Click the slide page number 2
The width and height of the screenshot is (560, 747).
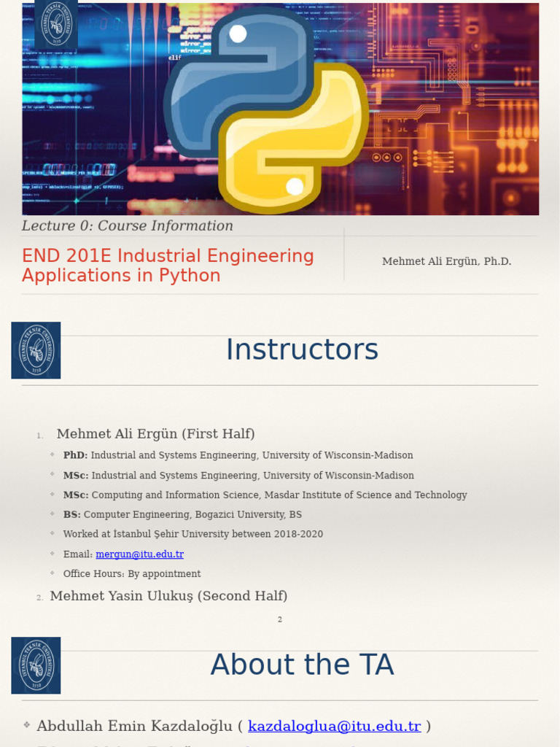coord(280,619)
